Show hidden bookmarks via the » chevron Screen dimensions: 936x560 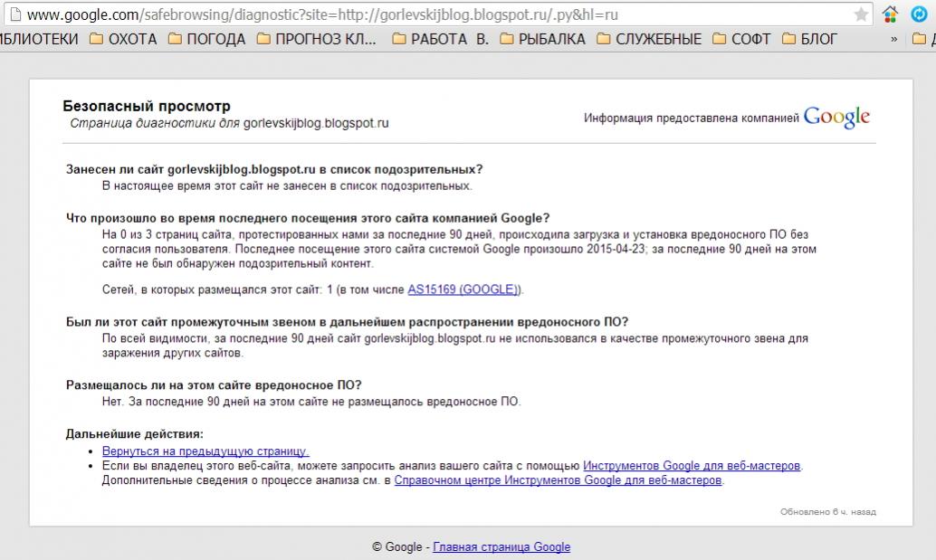tap(894, 39)
